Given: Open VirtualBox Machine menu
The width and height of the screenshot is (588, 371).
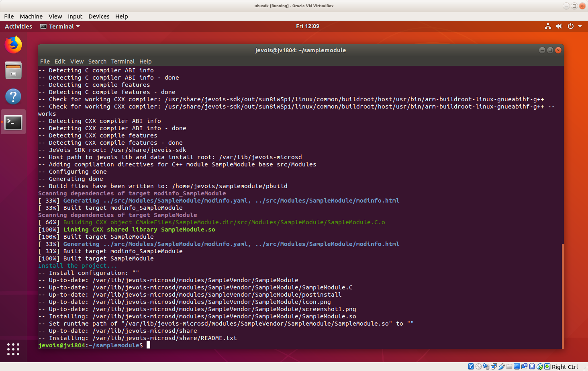Looking at the screenshot, I should coord(31,16).
